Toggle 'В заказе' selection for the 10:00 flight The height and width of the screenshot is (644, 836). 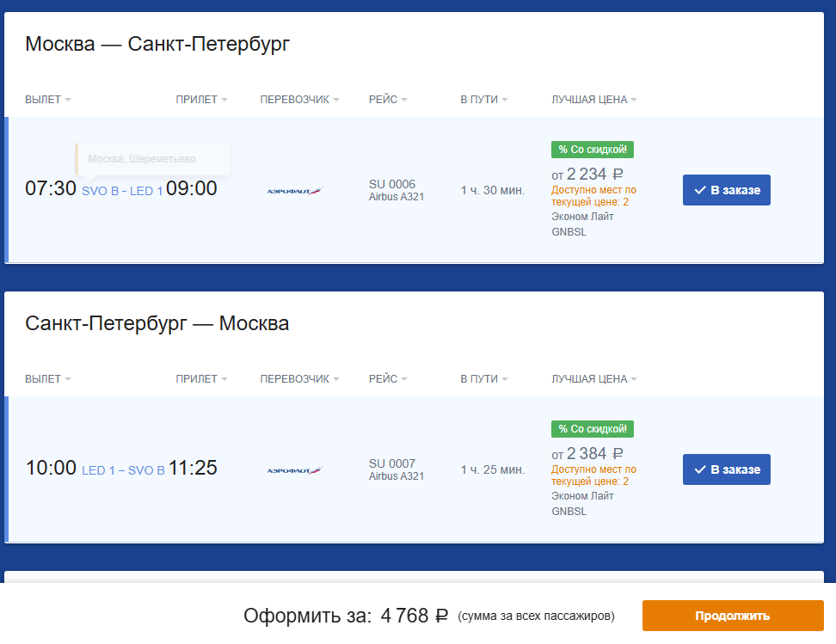(726, 469)
